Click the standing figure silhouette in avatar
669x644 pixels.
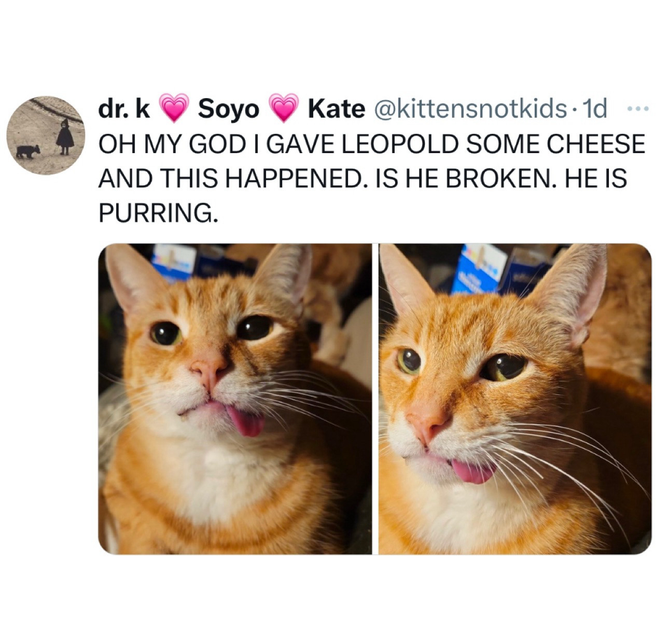(x=65, y=136)
